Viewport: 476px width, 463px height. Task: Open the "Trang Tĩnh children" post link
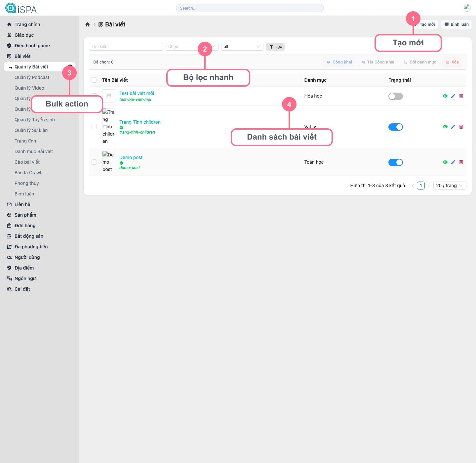[140, 122]
